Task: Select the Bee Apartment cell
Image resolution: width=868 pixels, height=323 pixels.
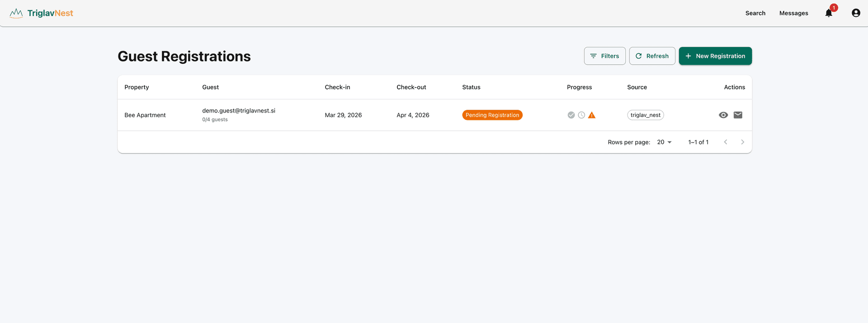Action: click(145, 115)
